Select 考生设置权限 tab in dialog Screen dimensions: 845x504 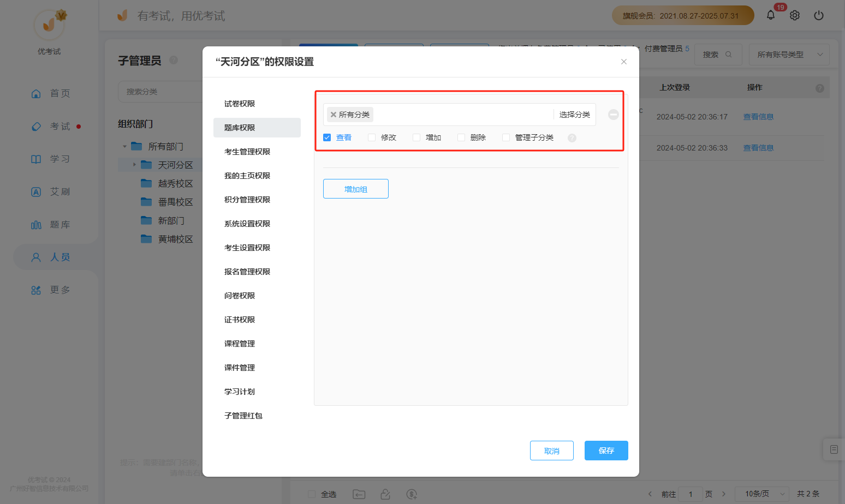coord(257,248)
